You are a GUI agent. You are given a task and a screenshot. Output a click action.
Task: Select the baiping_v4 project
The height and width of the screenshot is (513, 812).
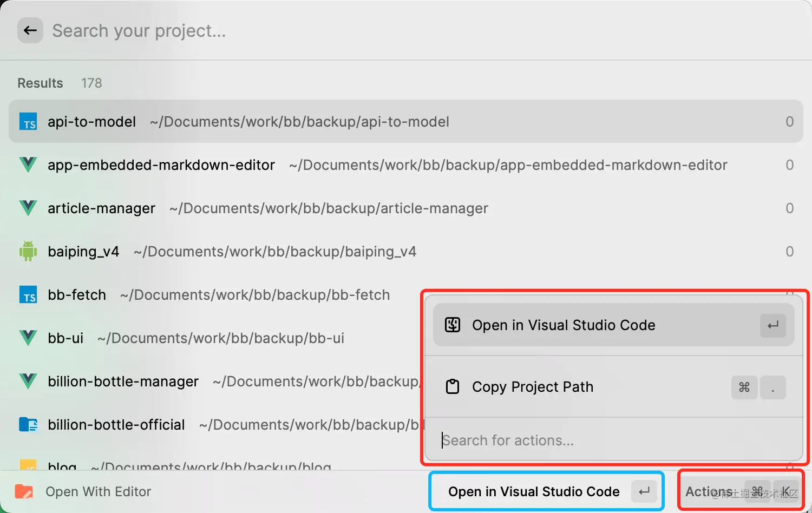pos(405,251)
